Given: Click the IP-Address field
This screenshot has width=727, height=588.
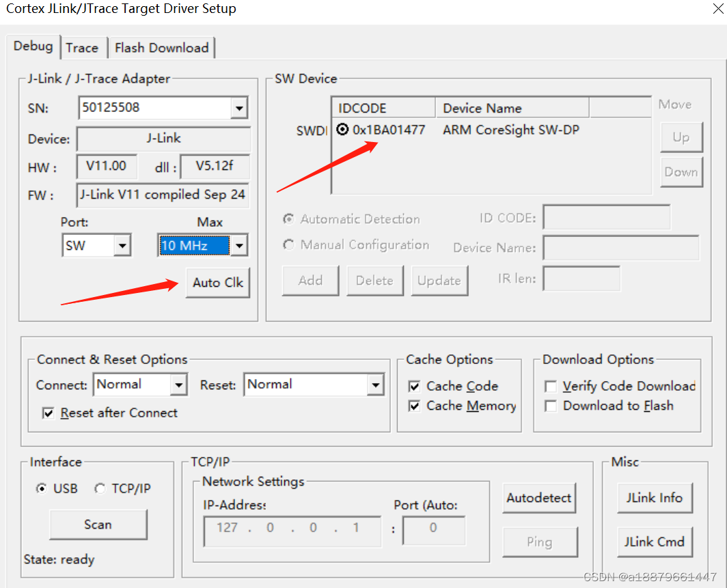Looking at the screenshot, I should pyautogui.click(x=292, y=531).
